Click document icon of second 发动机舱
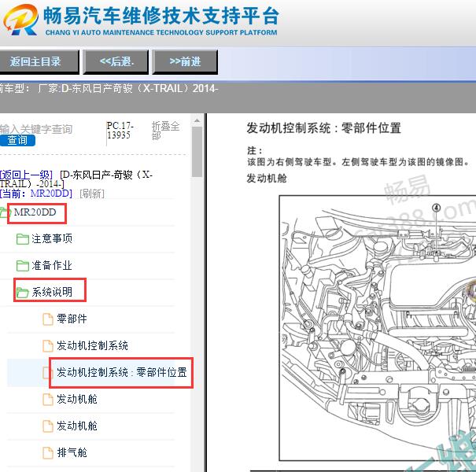Screen dimensions: 476x472 [x=48, y=426]
